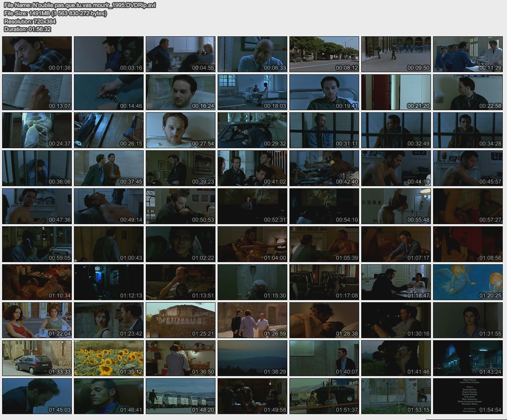507x420 pixels.
Task: Click the File Name text line
Action: click(80, 5)
